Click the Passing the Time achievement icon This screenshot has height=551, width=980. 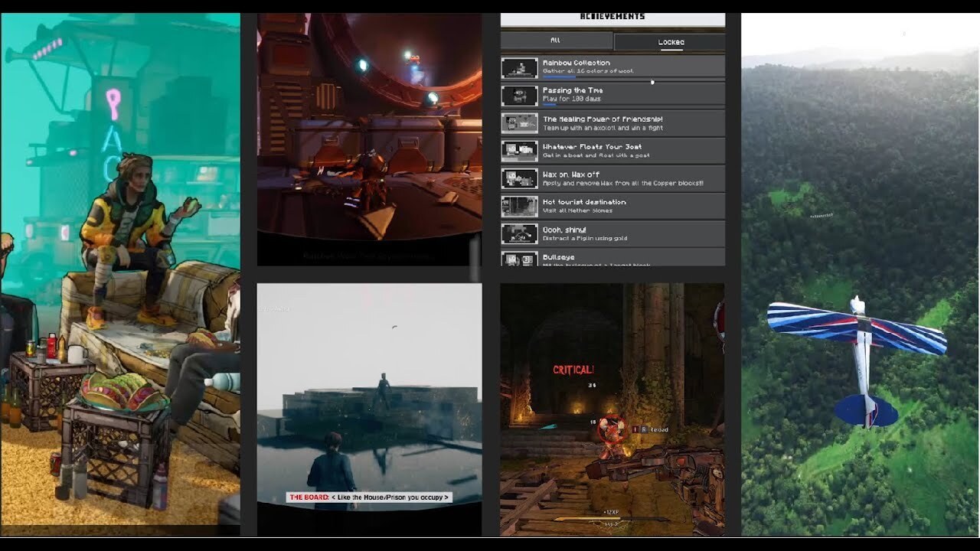click(519, 96)
